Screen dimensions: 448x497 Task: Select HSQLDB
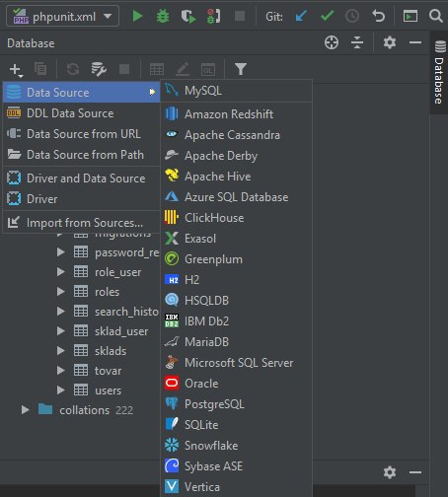[x=236, y=301]
